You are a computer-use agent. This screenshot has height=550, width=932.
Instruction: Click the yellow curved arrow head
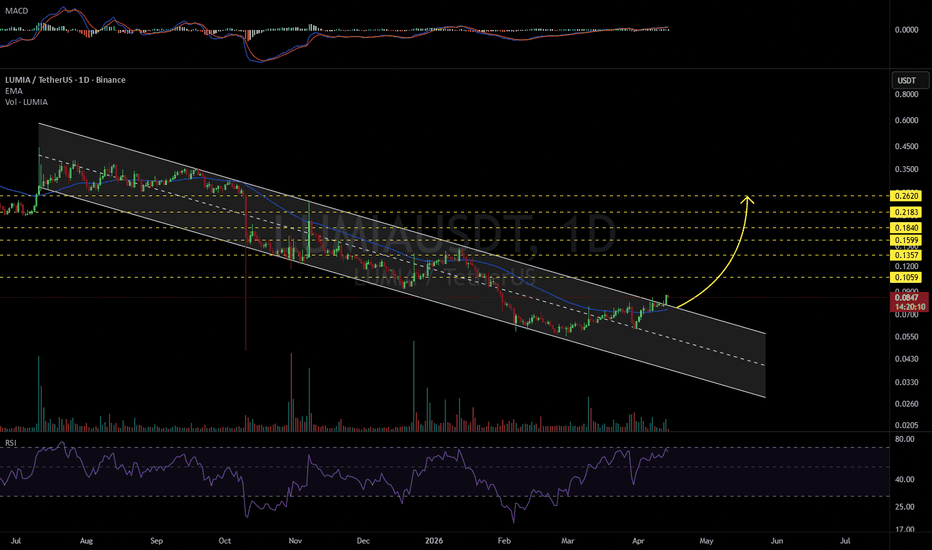point(747,200)
